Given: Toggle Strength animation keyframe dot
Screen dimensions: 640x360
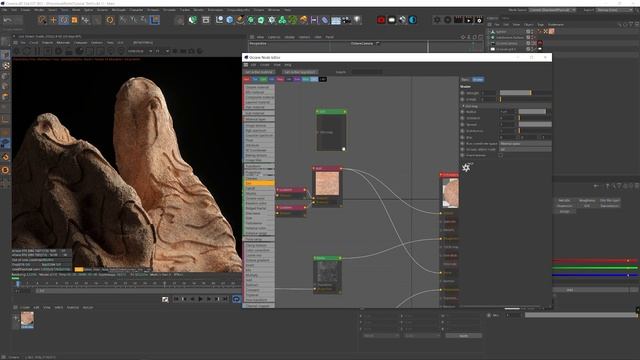Looking at the screenshot, I should 462,93.
